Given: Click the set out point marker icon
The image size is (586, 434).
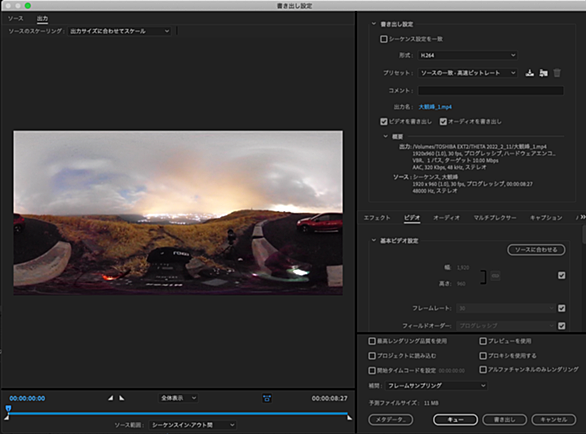Looking at the screenshot, I should tap(122, 398).
